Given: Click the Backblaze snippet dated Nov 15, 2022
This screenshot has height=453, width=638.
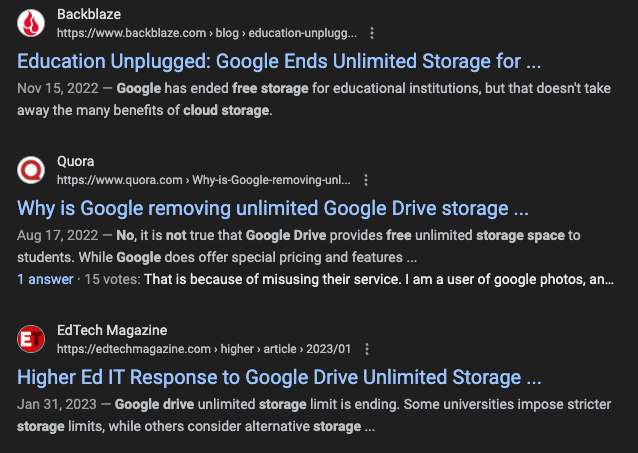Looking at the screenshot, I should [300, 98].
